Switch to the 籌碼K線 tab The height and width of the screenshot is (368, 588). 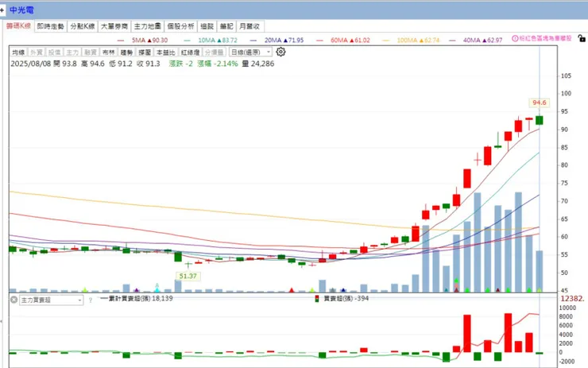coord(18,26)
